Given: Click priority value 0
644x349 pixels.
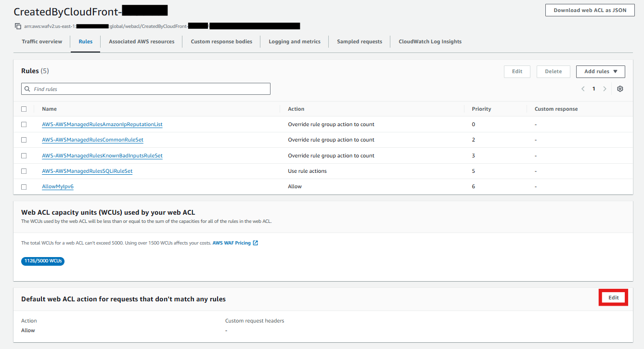Looking at the screenshot, I should click(x=474, y=124).
